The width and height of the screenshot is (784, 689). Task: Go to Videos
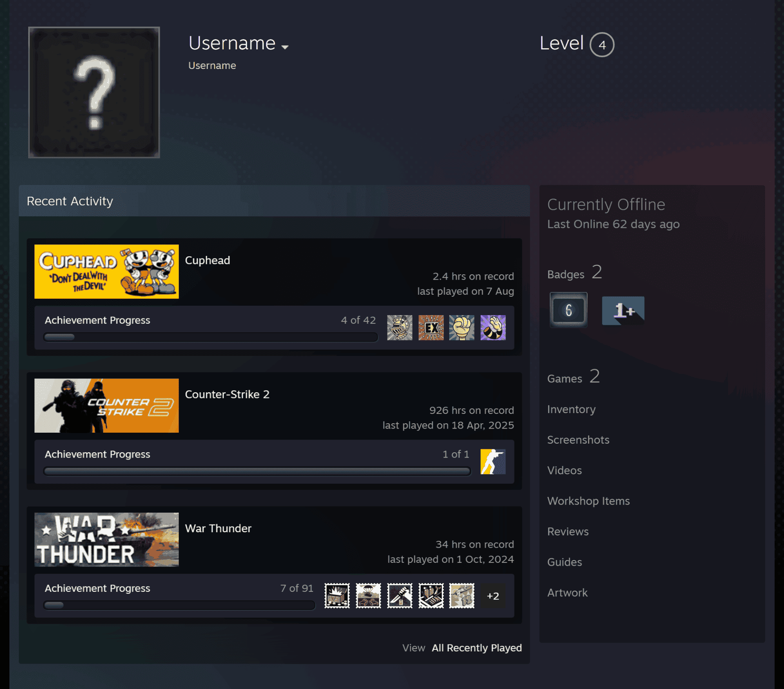click(x=564, y=470)
